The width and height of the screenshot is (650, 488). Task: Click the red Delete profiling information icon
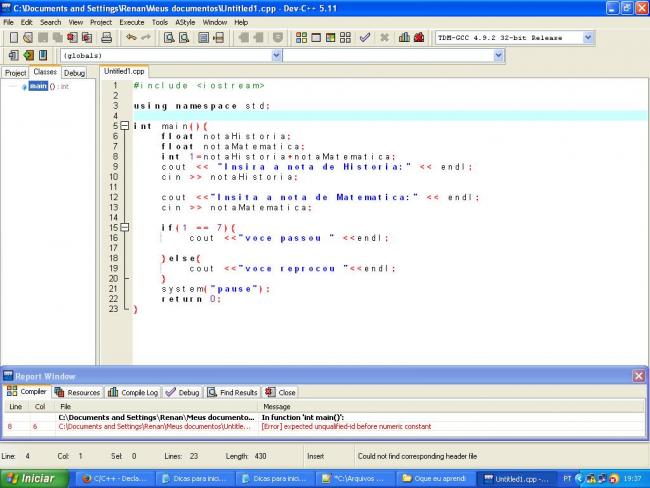[419, 38]
